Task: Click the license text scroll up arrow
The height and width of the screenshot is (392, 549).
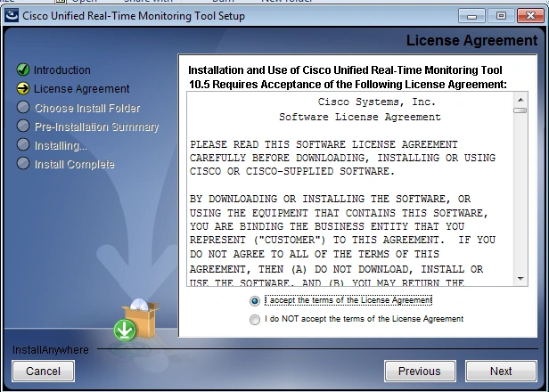Action: click(520, 100)
